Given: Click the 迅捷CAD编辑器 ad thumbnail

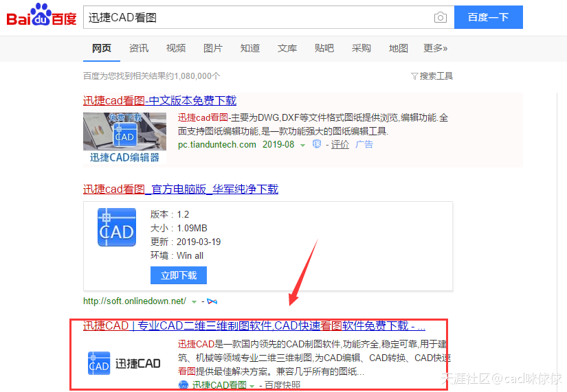Looking at the screenshot, I should click(125, 138).
